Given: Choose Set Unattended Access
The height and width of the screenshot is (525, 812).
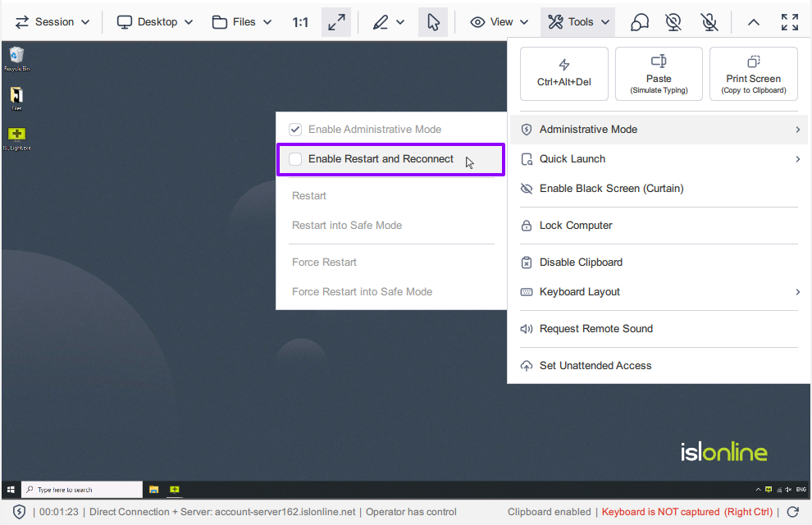Looking at the screenshot, I should tap(659, 365).
